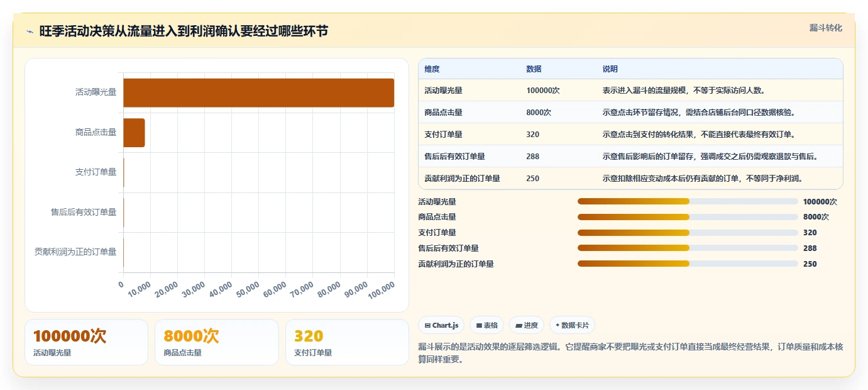The width and height of the screenshot is (868, 390).
Task: Click the 250 value beside the progress bar
Action: pyautogui.click(x=810, y=264)
